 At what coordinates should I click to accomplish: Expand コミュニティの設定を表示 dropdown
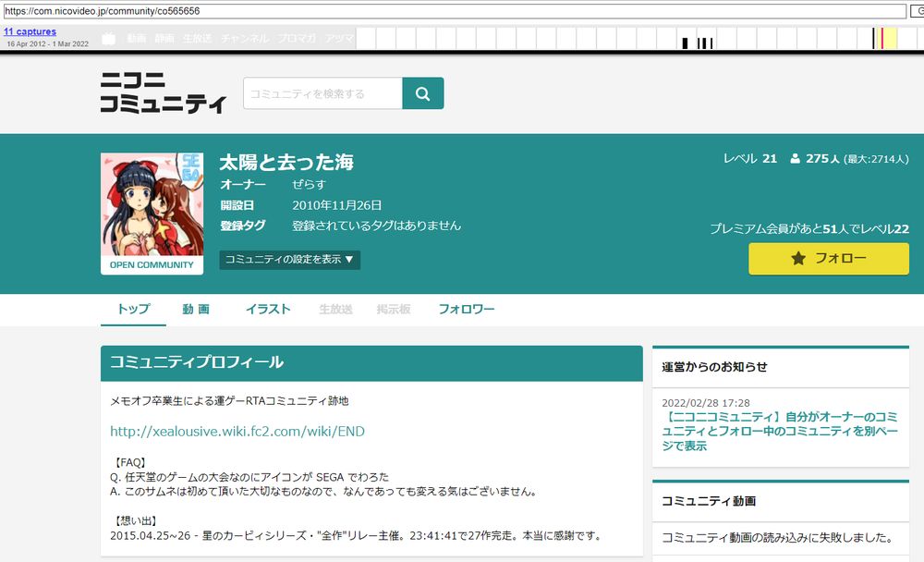pyautogui.click(x=289, y=260)
